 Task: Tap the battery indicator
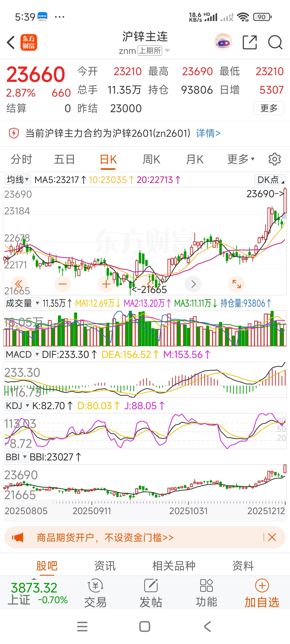(262, 17)
